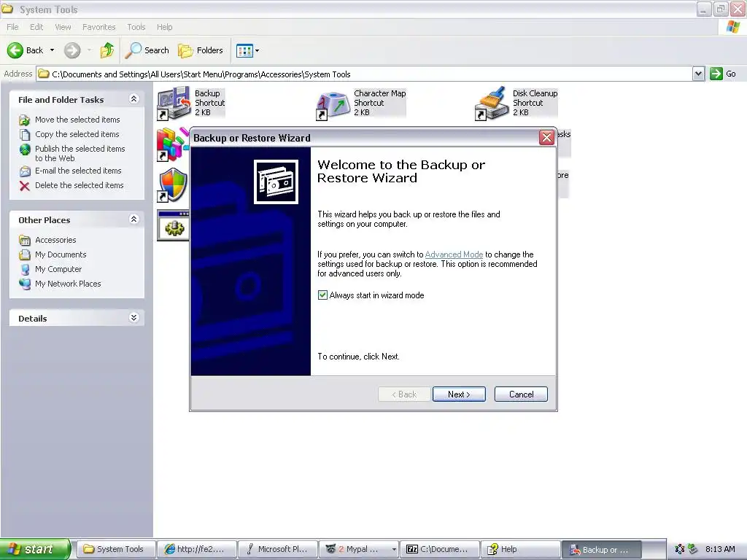747x560 pixels.
Task: Toggle Always start in wizard mode checkbox
Action: point(322,295)
